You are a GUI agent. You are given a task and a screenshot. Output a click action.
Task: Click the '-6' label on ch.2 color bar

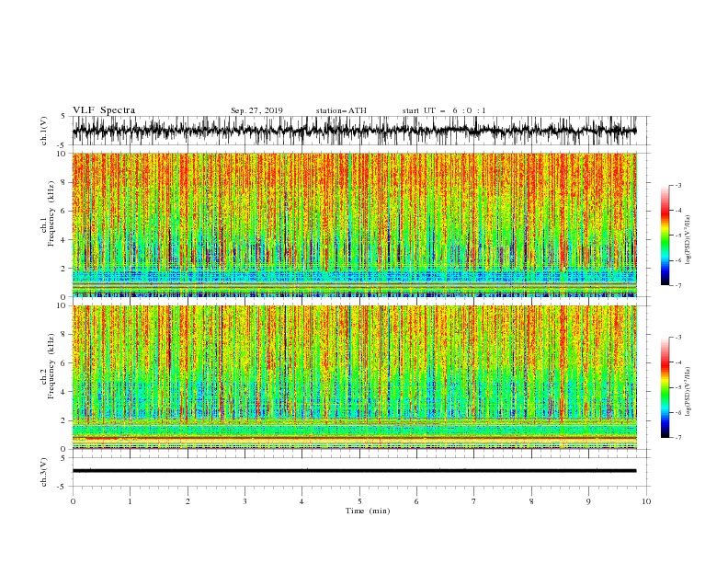pos(677,412)
